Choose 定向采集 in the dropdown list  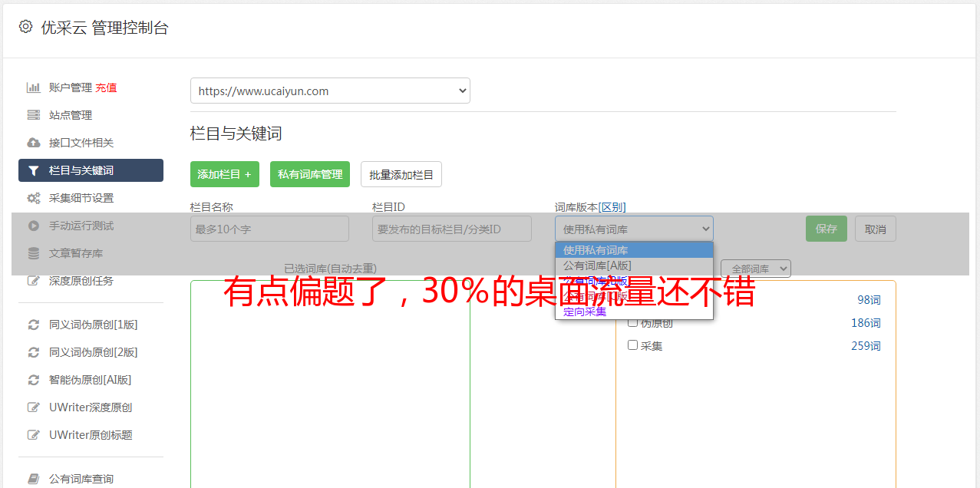(634, 312)
